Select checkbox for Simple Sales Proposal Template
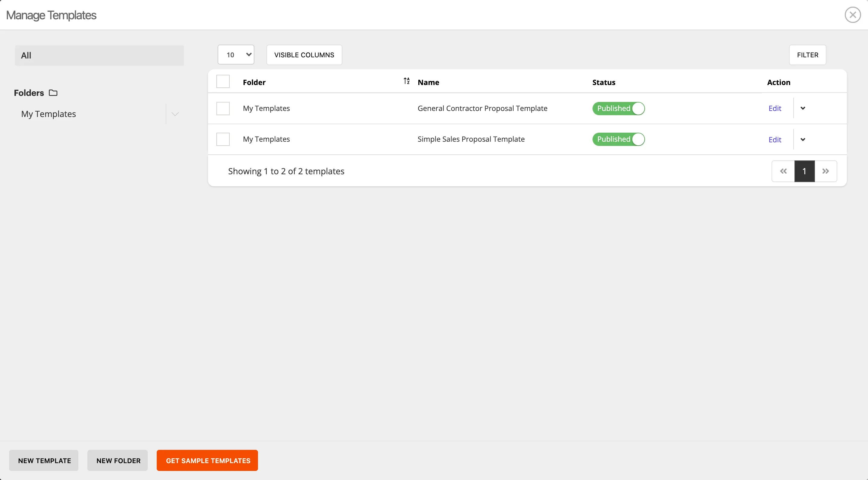This screenshot has width=868, height=480. point(223,139)
